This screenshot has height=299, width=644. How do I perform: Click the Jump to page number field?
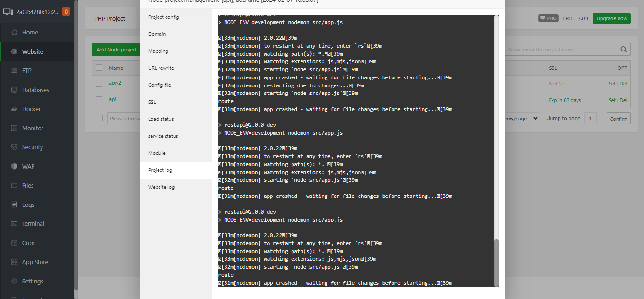coord(590,119)
